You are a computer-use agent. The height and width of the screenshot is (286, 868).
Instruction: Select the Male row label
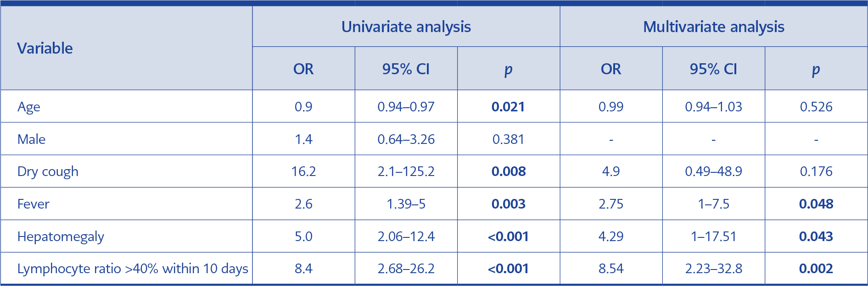click(31, 139)
